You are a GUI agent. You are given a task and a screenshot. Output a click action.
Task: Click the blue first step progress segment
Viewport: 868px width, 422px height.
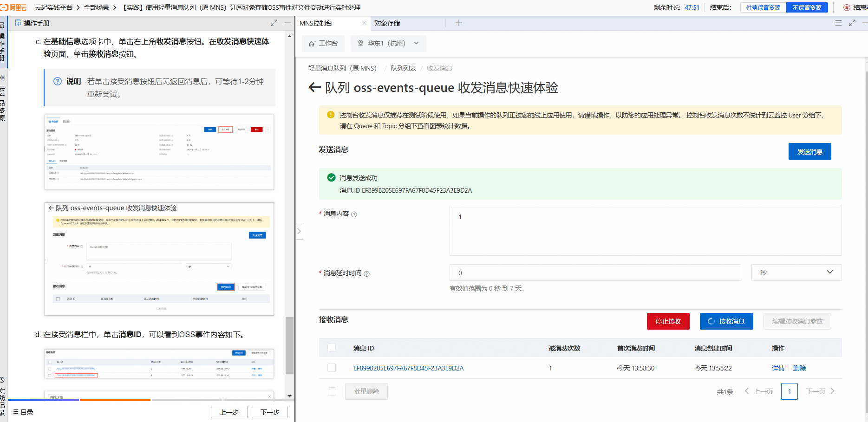point(43,400)
